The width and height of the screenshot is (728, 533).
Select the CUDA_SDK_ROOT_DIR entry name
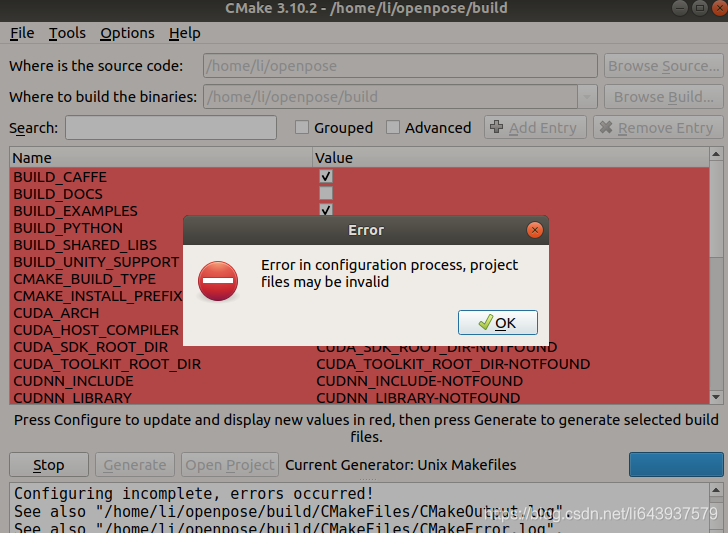pos(91,347)
